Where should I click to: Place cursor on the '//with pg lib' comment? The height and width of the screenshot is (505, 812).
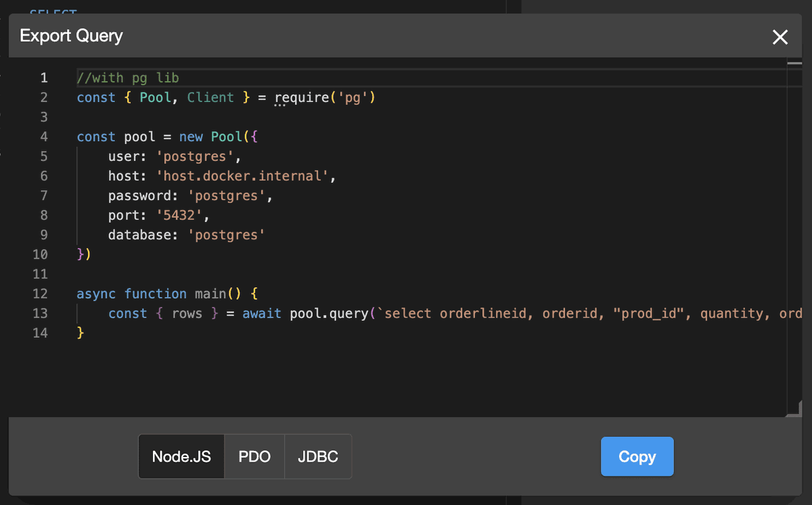[x=128, y=78]
